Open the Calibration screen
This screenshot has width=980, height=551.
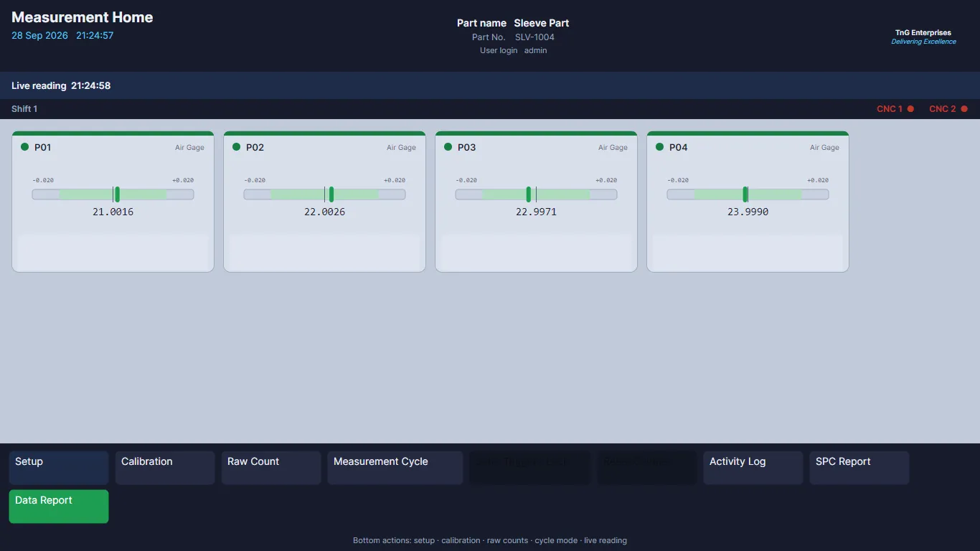click(x=165, y=468)
